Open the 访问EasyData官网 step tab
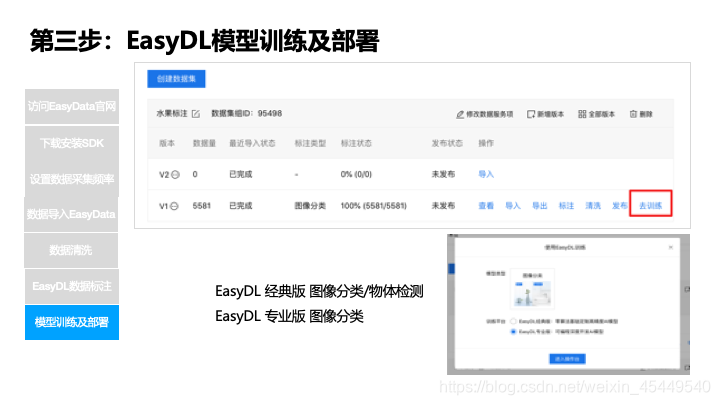This screenshot has height=405, width=720. [72, 107]
